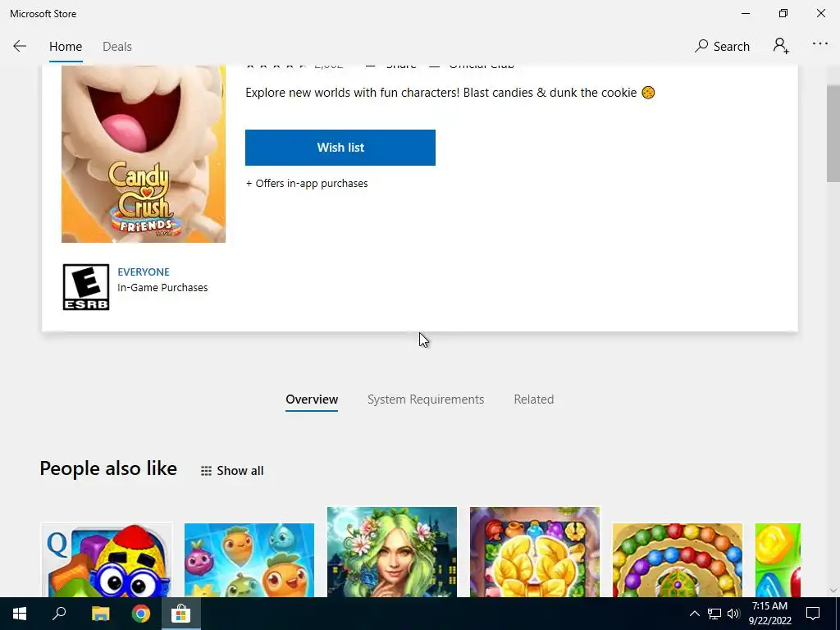The width and height of the screenshot is (840, 630).
Task: Click the scrollbar down arrow
Action: tap(833, 591)
